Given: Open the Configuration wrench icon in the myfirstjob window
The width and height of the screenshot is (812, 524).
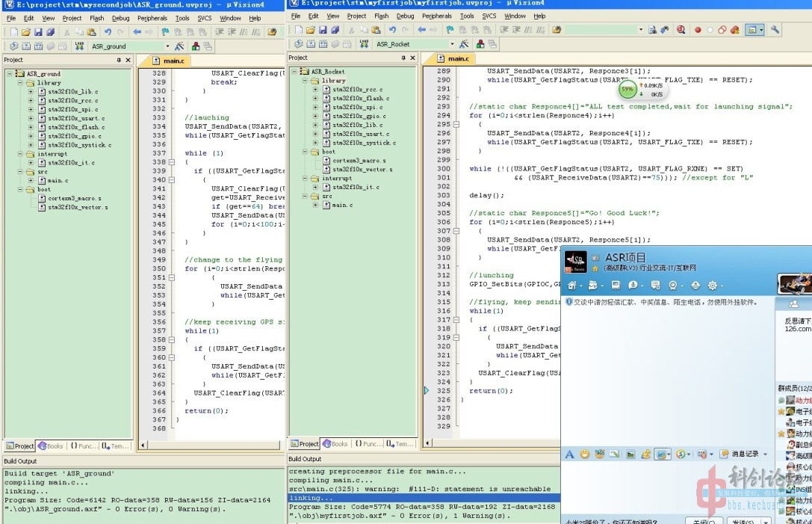Looking at the screenshot, I should [x=775, y=30].
